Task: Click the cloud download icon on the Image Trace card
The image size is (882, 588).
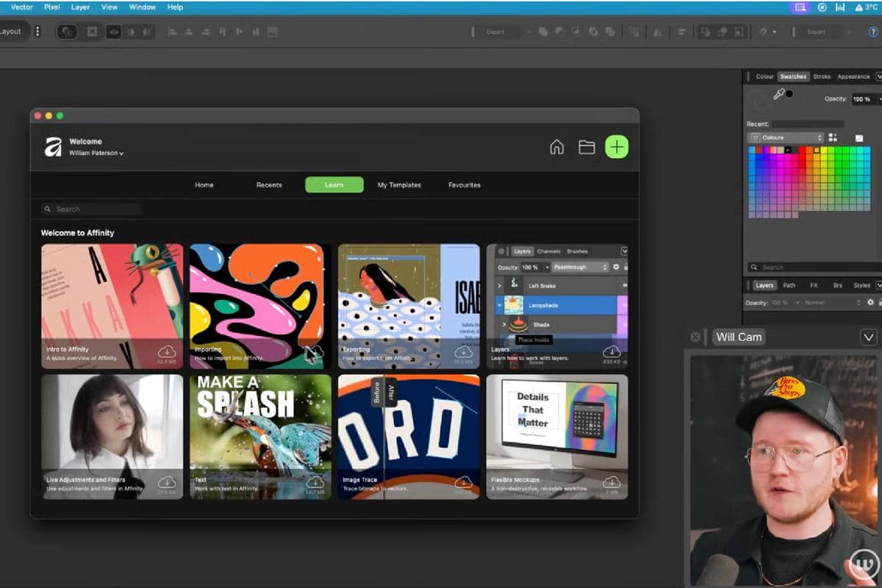Action: [x=463, y=482]
